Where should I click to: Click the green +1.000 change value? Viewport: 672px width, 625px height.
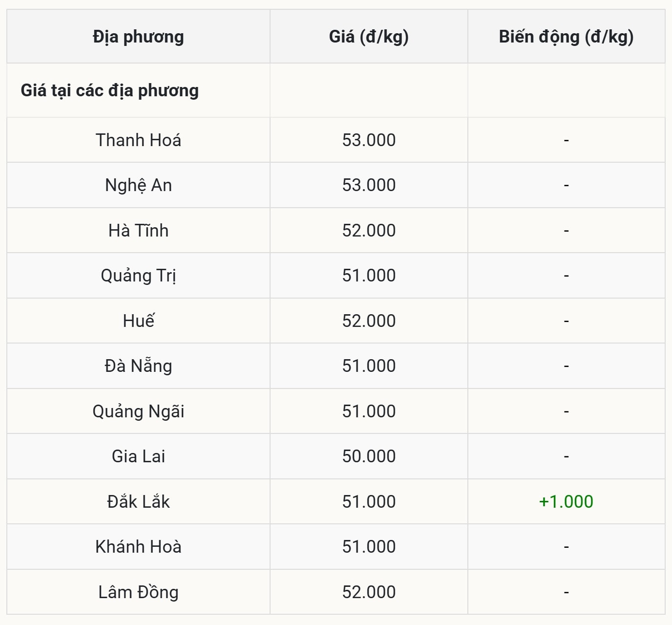tap(566, 502)
